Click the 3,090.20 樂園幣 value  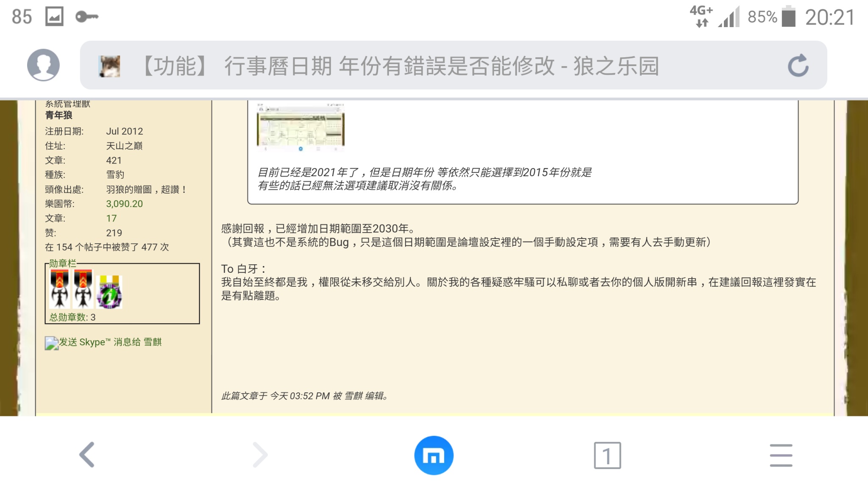(x=124, y=204)
